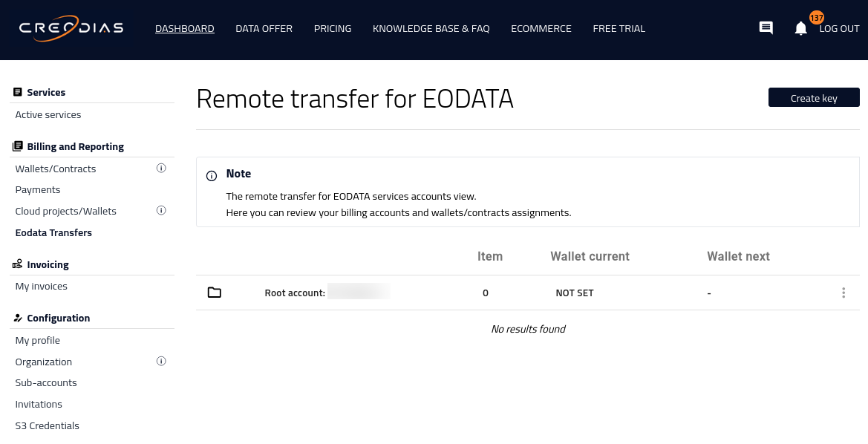Click LOG OUT
Viewport: 868px width, 444px height.
(x=839, y=29)
